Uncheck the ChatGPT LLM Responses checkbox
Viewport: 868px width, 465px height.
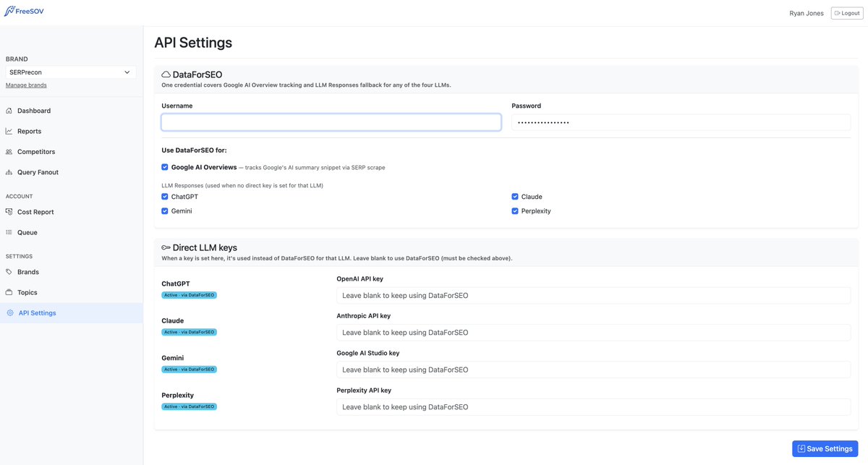(x=165, y=197)
